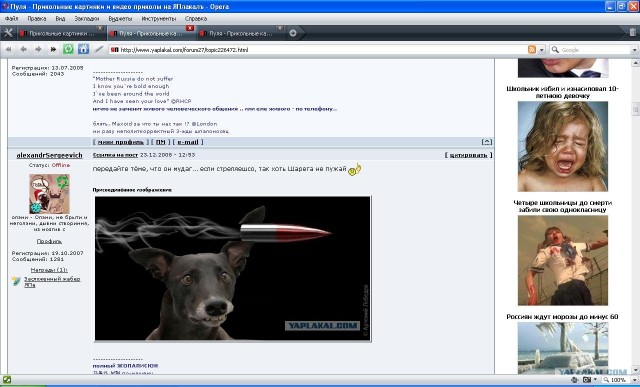The width and height of the screenshot is (640, 387).
Task: Click the frozen beach palm thumbnail
Action: pyautogui.click(x=563, y=348)
